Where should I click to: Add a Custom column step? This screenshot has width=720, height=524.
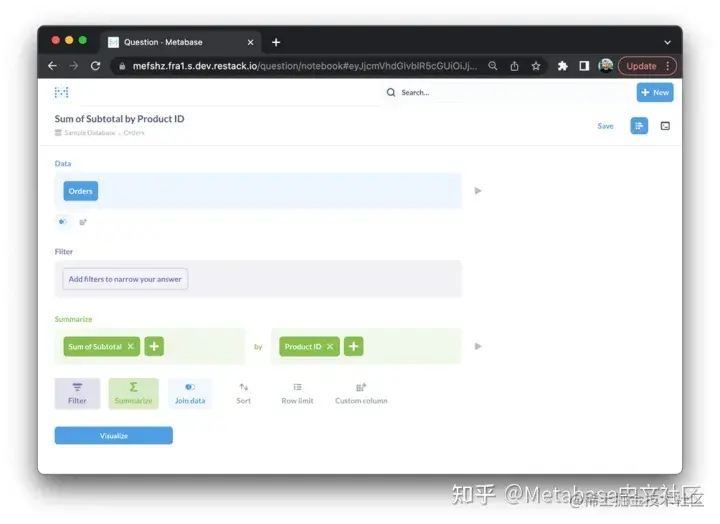pos(361,394)
